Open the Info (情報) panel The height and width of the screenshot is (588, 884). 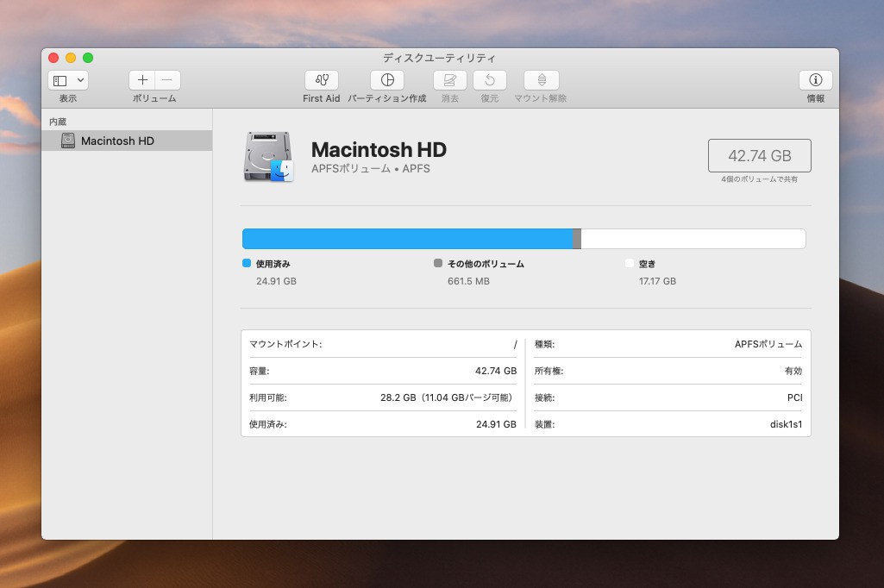pyautogui.click(x=815, y=80)
